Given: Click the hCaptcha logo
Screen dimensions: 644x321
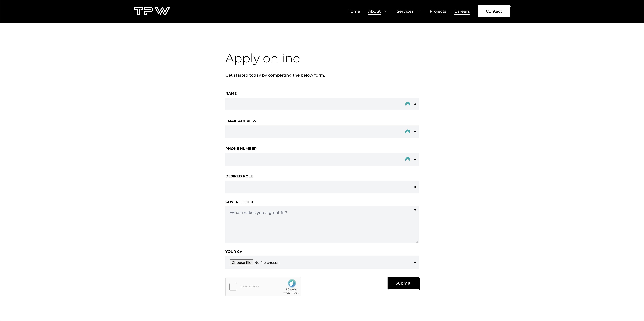Looking at the screenshot, I should pos(292,283).
